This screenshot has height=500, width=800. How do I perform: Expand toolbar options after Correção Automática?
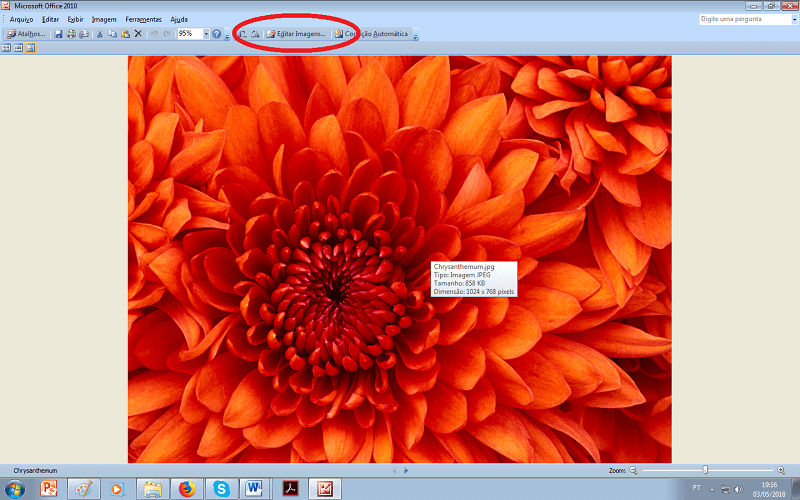[416, 35]
